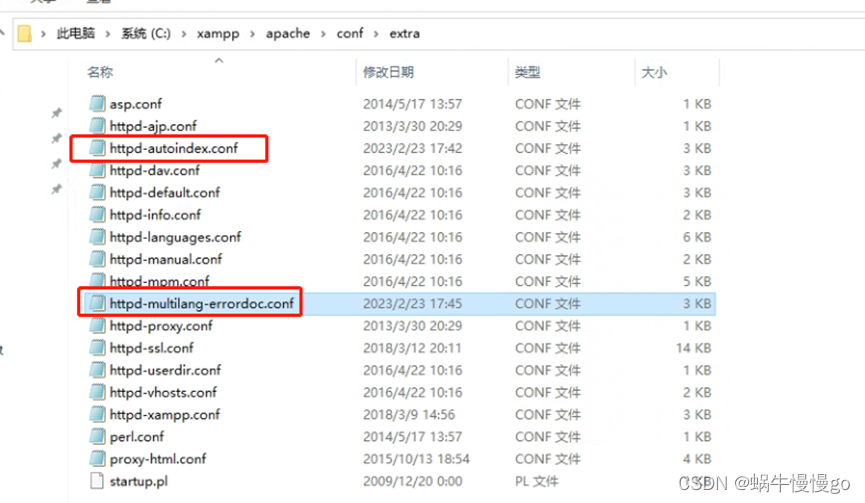Select the file name httpd-xampp.conf
The height and width of the screenshot is (503, 865).
[x=164, y=415]
